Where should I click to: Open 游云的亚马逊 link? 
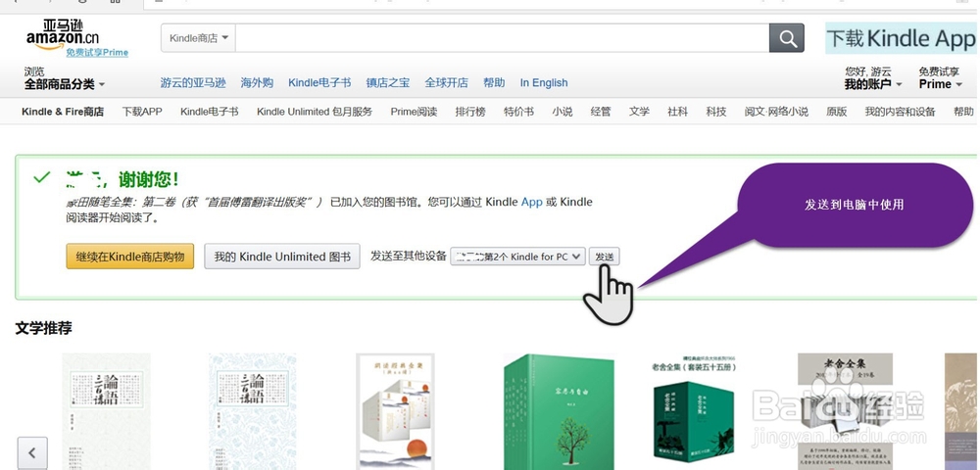point(193,82)
